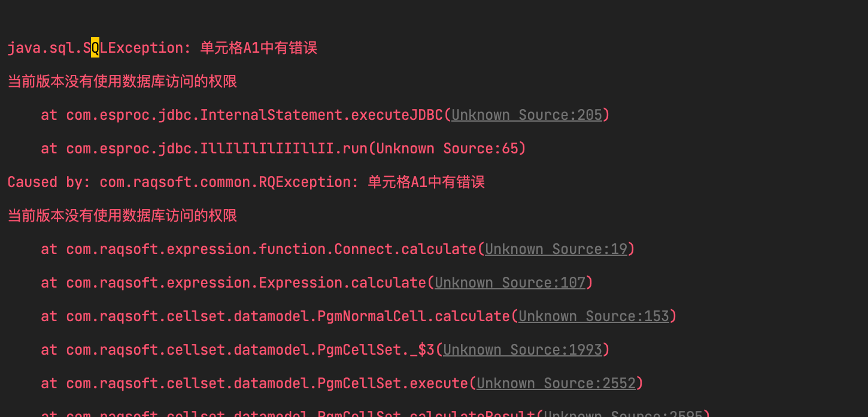Follow the Unknown Source:107 link
Image resolution: width=868 pixels, height=417 pixels.
509,283
